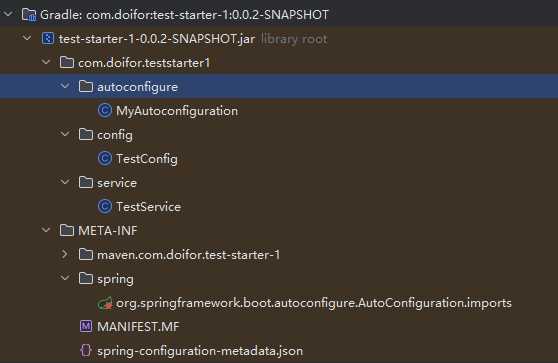
Task: Click the class icon next to MyAutoconfiguration
Action: coord(105,111)
